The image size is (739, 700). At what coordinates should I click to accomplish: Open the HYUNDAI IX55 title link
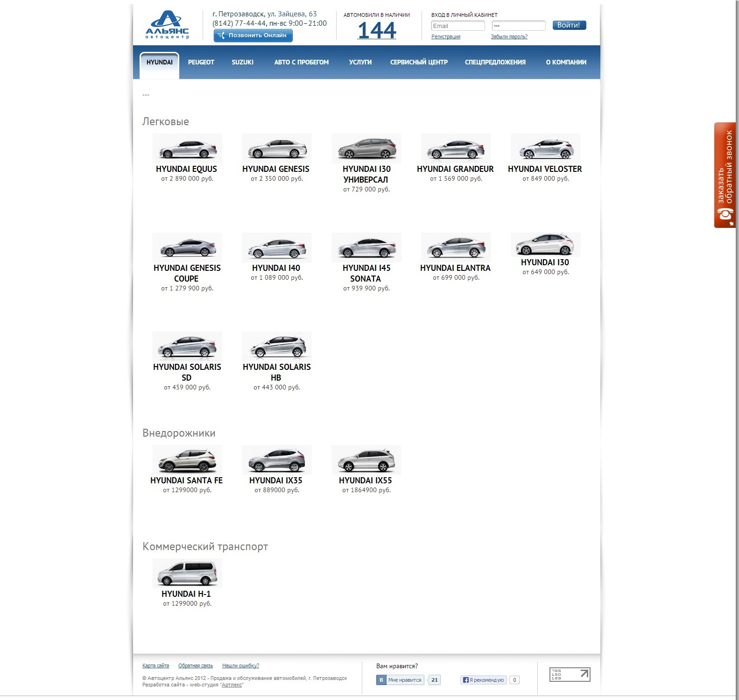point(366,481)
